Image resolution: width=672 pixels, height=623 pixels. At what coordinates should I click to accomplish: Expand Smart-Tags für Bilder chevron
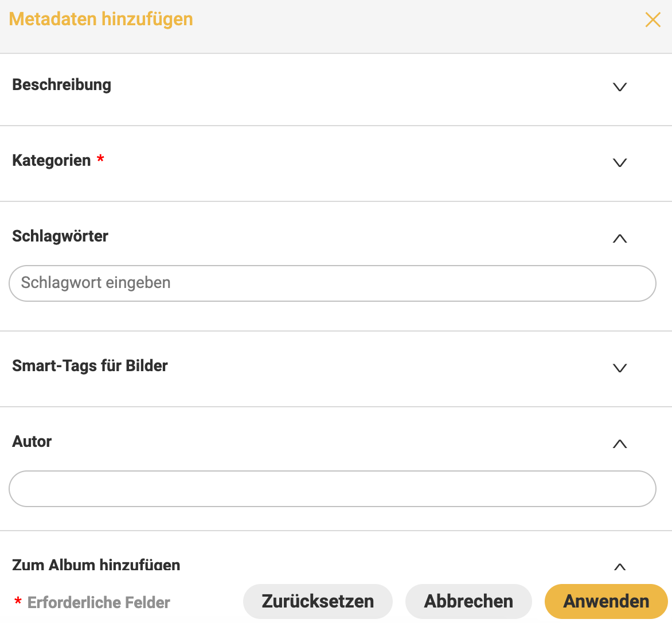(620, 368)
